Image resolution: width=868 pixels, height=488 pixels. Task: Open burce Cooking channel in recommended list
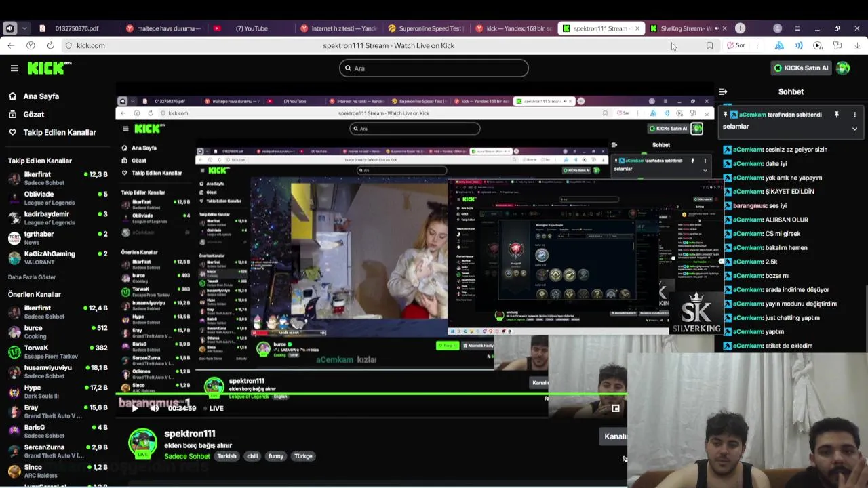coord(58,332)
